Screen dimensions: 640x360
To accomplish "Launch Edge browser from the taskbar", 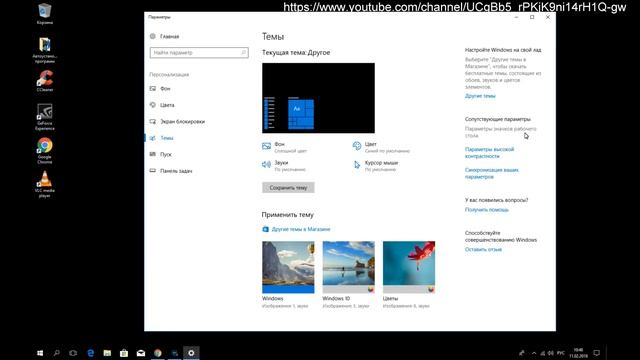I will [x=91, y=353].
